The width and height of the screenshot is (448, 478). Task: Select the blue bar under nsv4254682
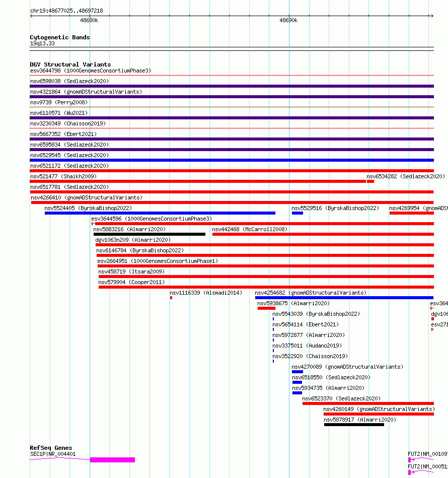(x=344, y=298)
